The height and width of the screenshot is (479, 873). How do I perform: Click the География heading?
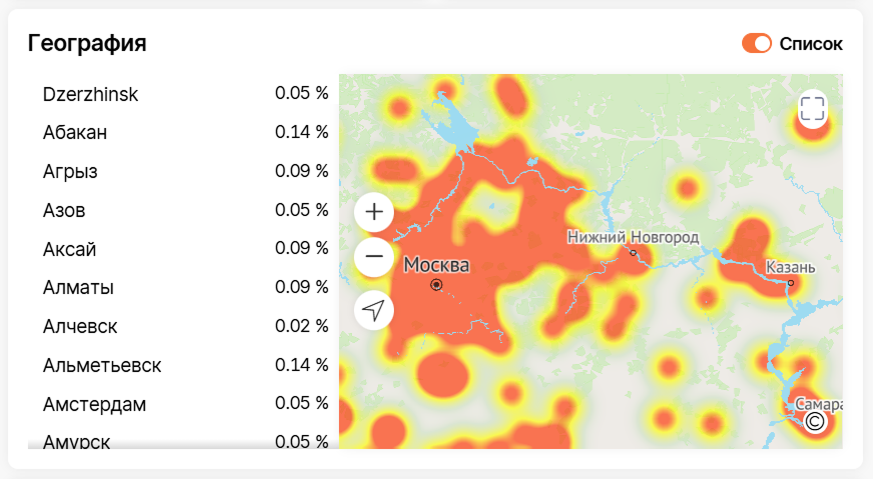click(x=87, y=43)
